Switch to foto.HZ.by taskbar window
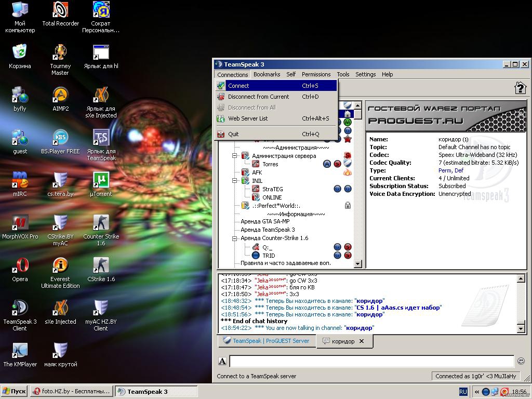The width and height of the screenshot is (532, 399). [x=72, y=391]
